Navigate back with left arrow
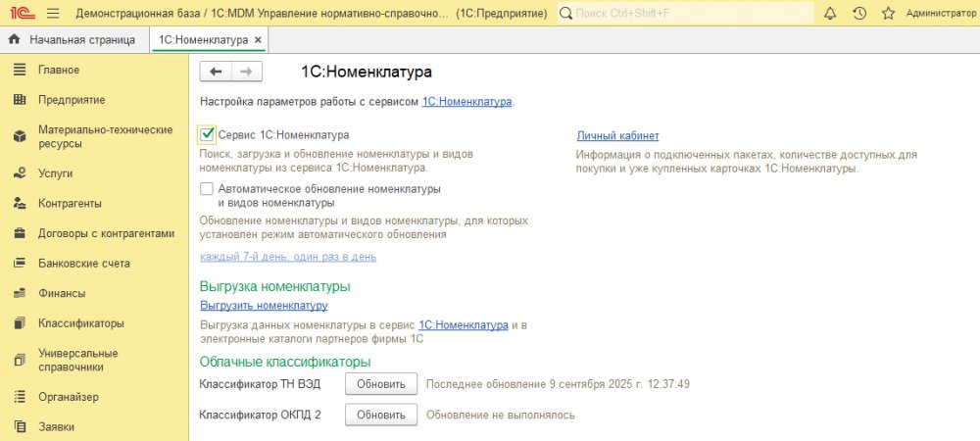980x441 pixels. (216, 72)
